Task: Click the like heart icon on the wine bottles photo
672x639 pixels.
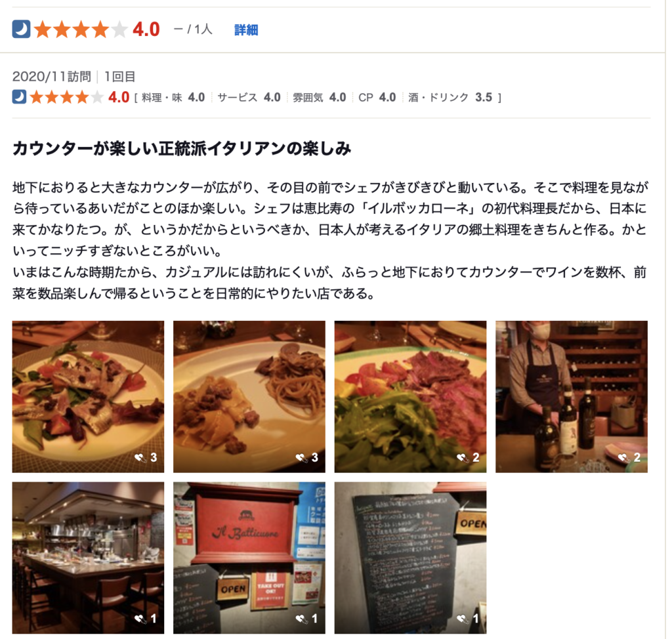Action: (623, 458)
